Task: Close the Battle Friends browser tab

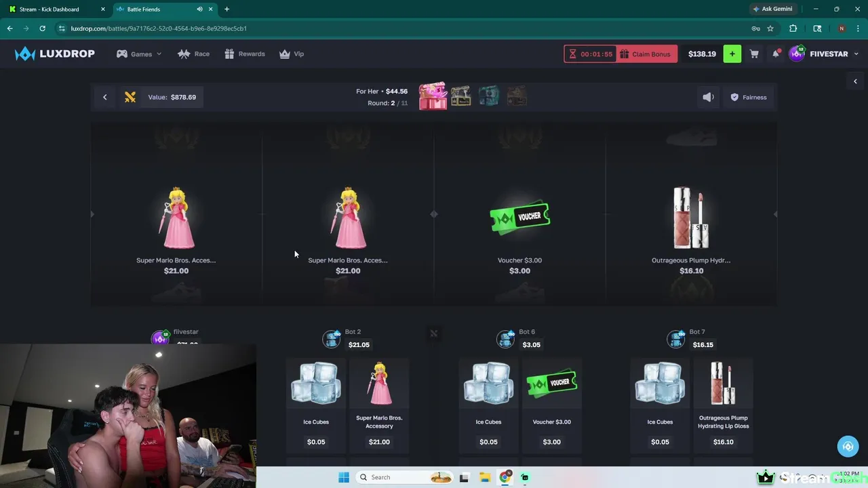Action: [212, 9]
